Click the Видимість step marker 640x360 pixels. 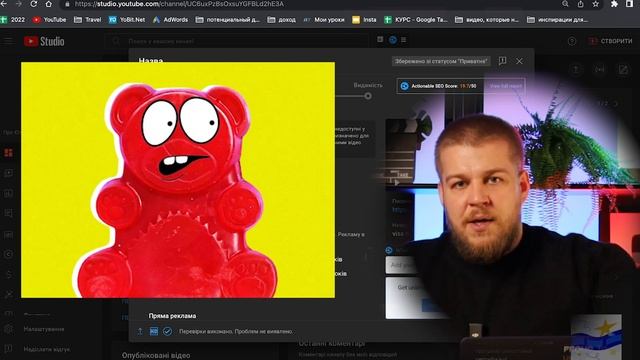[x=368, y=96]
